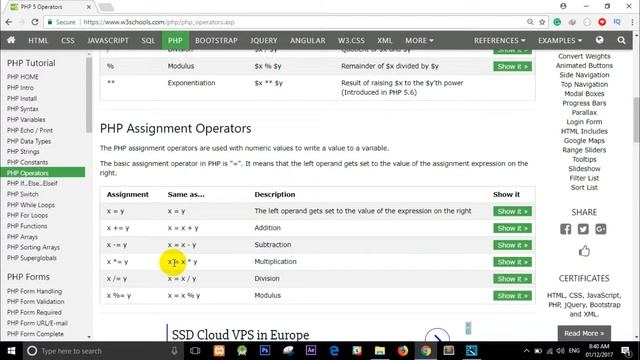Expand the EXAMPLES dropdown

(560, 40)
